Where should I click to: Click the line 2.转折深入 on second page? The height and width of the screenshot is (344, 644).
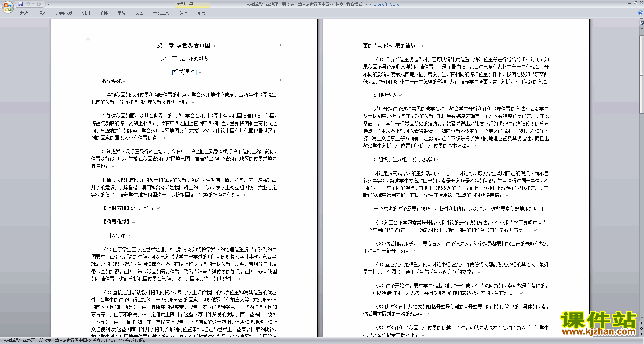pos(385,95)
